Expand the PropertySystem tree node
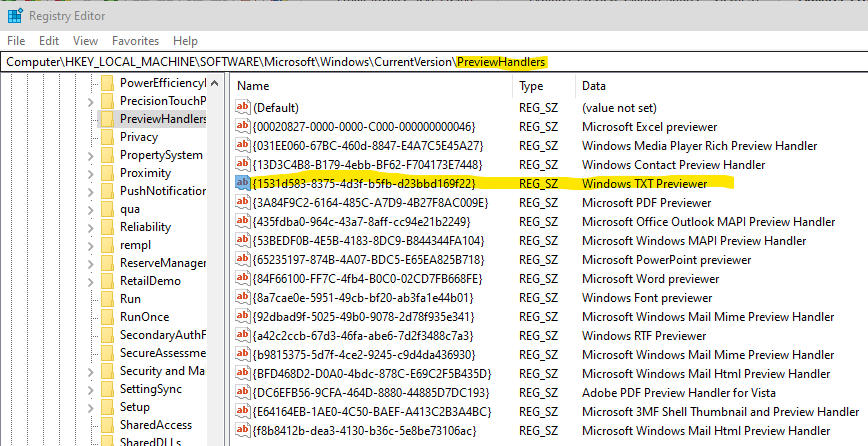Screen dimensions: 868x446 click(91, 155)
